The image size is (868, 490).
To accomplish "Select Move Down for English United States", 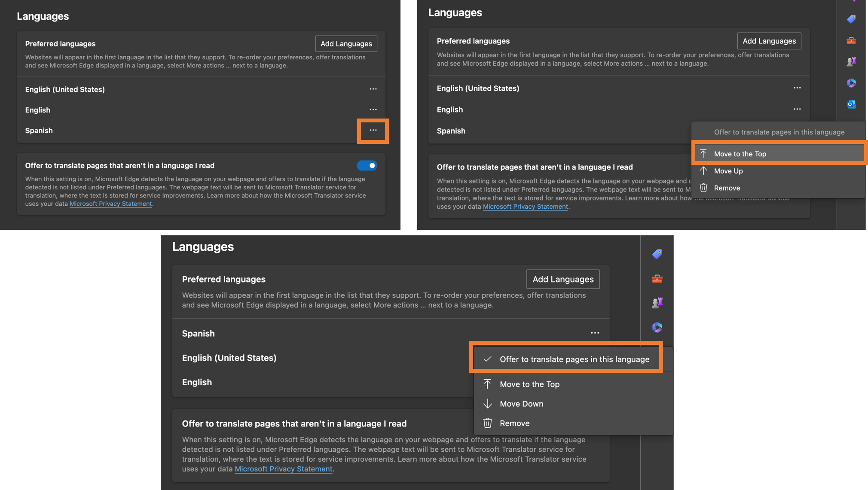I will [522, 404].
